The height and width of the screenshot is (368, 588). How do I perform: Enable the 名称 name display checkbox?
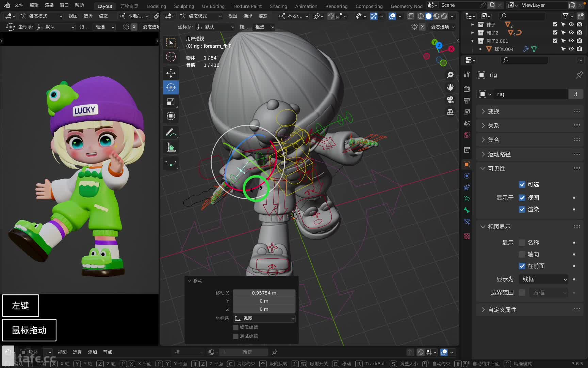522,243
